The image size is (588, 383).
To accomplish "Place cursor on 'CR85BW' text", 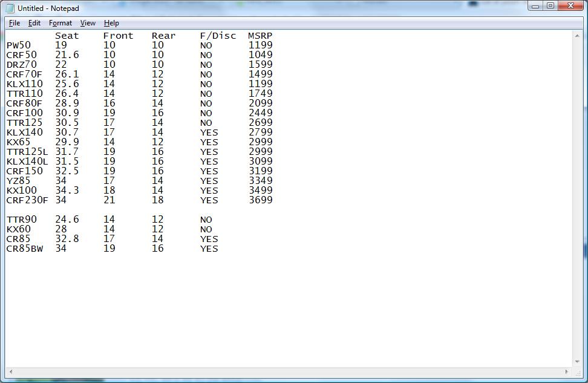I will (24, 249).
